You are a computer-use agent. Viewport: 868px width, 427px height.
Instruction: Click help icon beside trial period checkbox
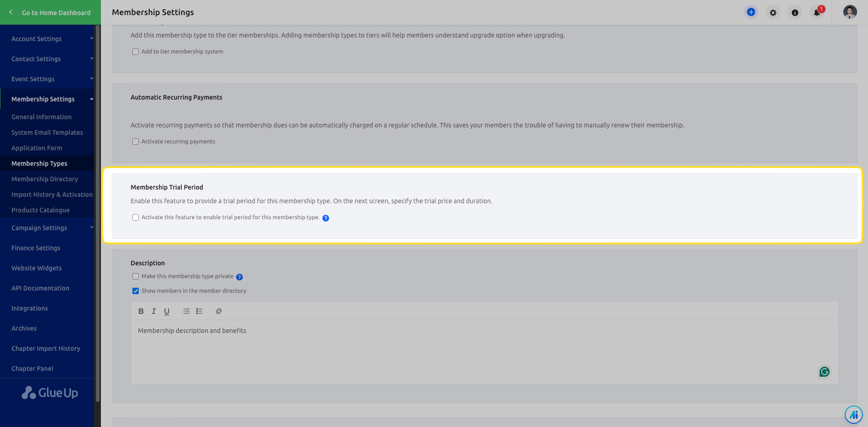point(326,218)
